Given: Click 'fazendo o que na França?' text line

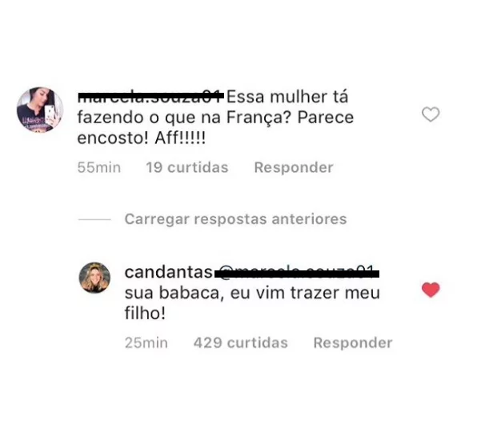Looking at the screenshot, I should click(186, 118).
